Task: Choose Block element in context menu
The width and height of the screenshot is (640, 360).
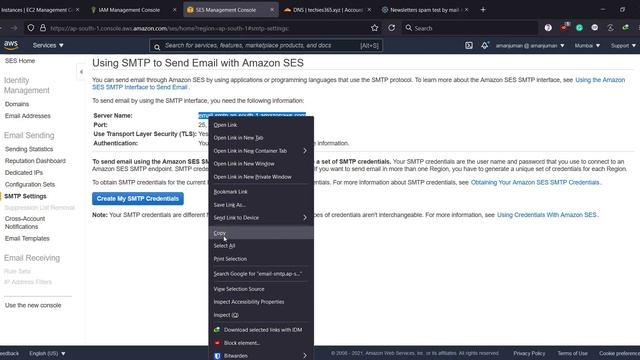Action: pyautogui.click(x=261, y=343)
